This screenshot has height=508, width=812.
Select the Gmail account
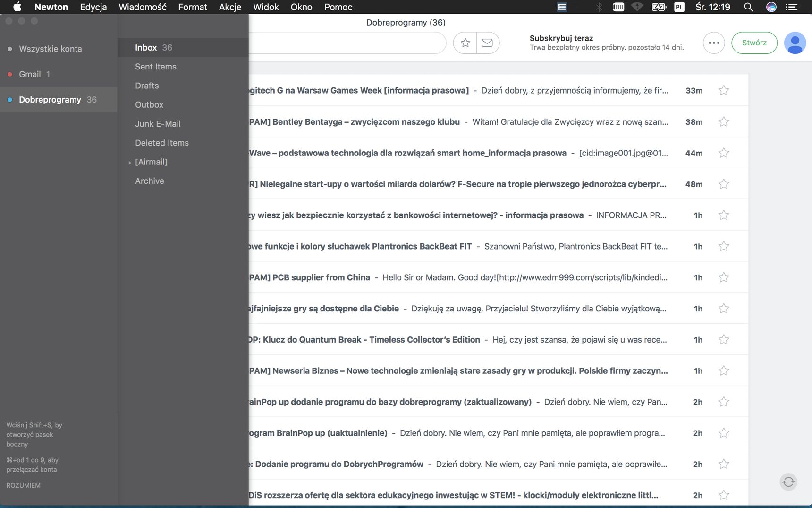coord(59,74)
